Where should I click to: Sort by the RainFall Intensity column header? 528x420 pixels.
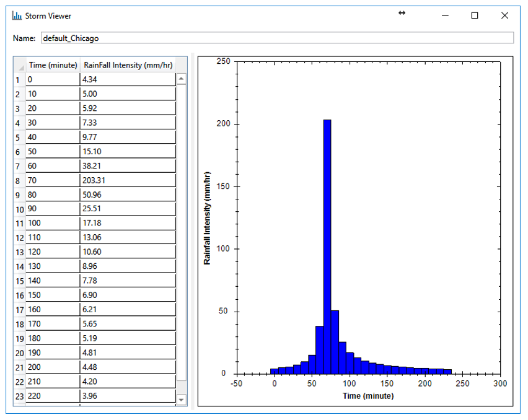[x=128, y=64]
